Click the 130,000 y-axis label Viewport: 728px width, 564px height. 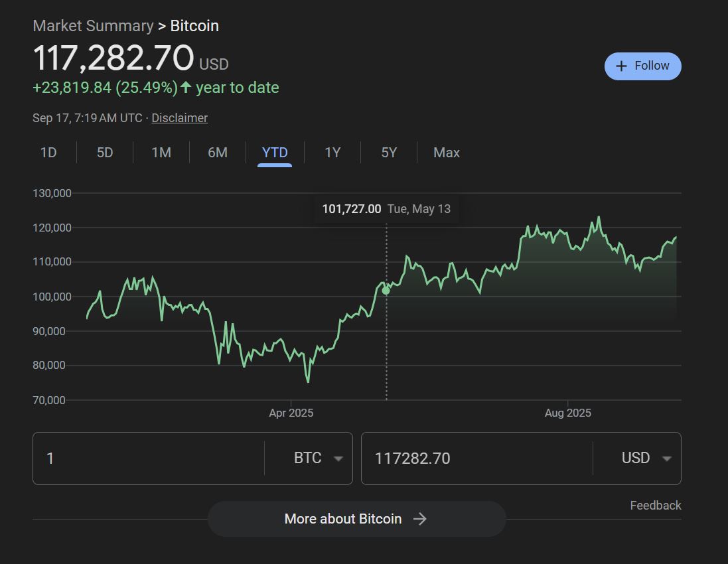click(x=52, y=193)
